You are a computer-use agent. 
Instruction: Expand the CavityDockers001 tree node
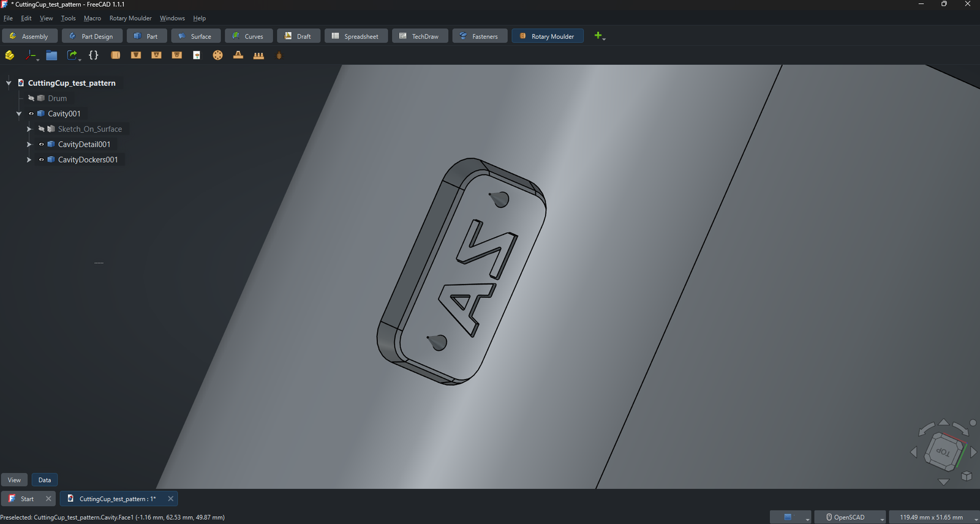[29, 160]
